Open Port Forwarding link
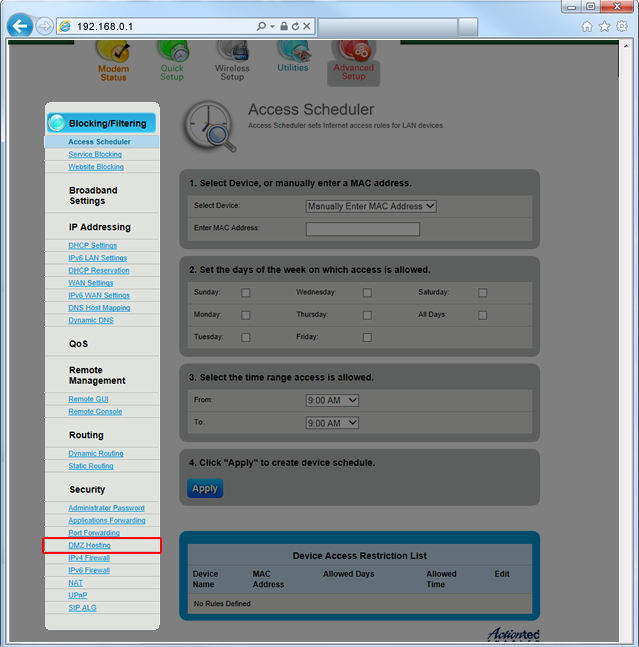The height and width of the screenshot is (647, 639). point(94,533)
